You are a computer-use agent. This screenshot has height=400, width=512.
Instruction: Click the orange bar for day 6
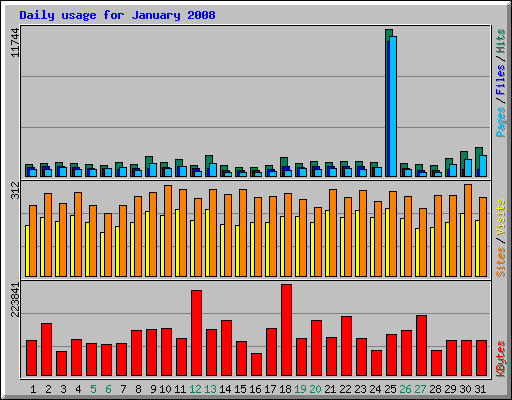pos(108,245)
